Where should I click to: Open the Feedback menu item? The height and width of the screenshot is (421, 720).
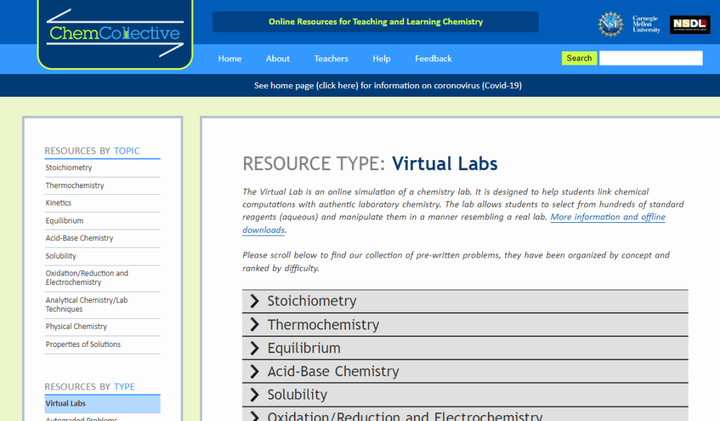(433, 59)
